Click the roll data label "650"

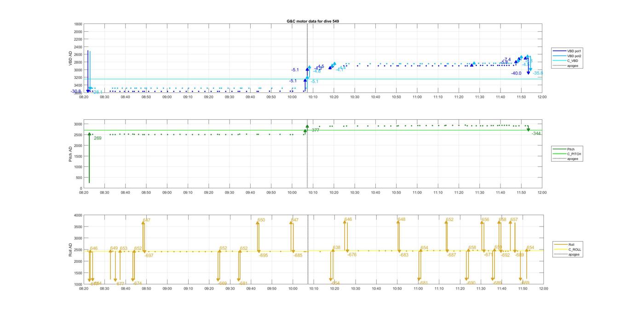(261, 220)
